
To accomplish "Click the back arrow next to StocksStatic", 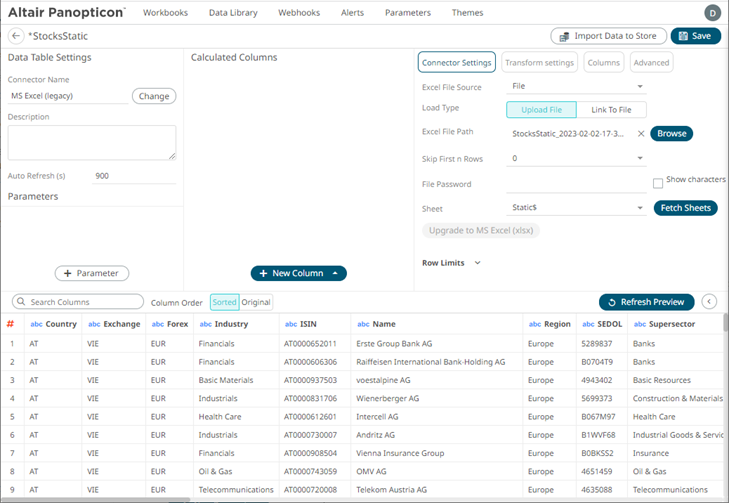I will pos(16,36).
